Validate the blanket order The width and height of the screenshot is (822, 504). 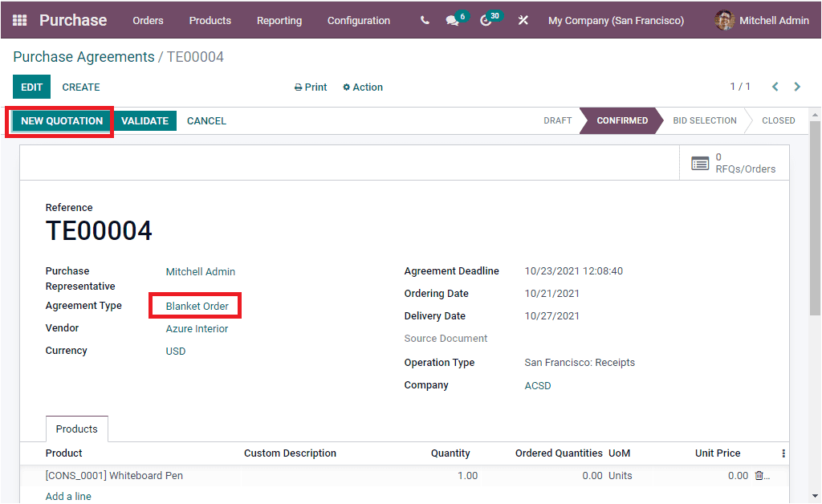(144, 120)
